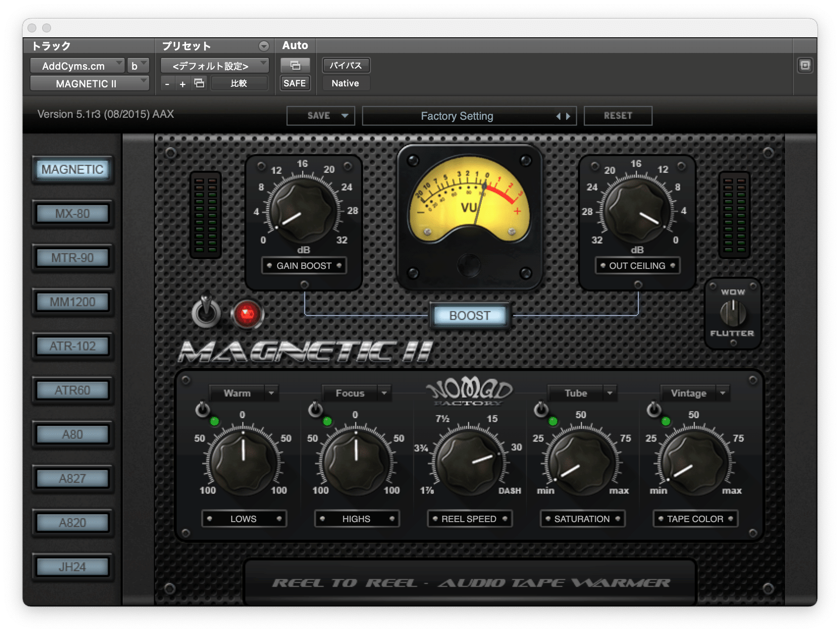
Task: Click the right output level meter
Action: [x=735, y=214]
